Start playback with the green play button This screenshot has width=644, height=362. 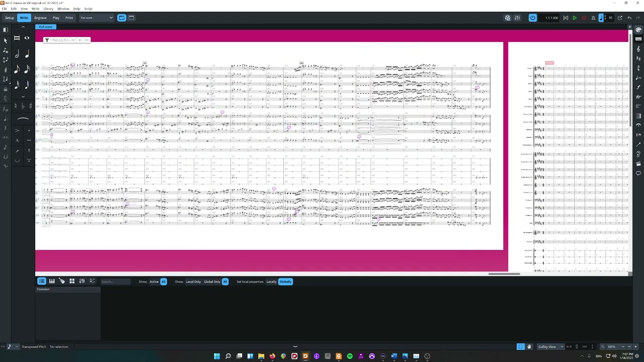(x=575, y=18)
